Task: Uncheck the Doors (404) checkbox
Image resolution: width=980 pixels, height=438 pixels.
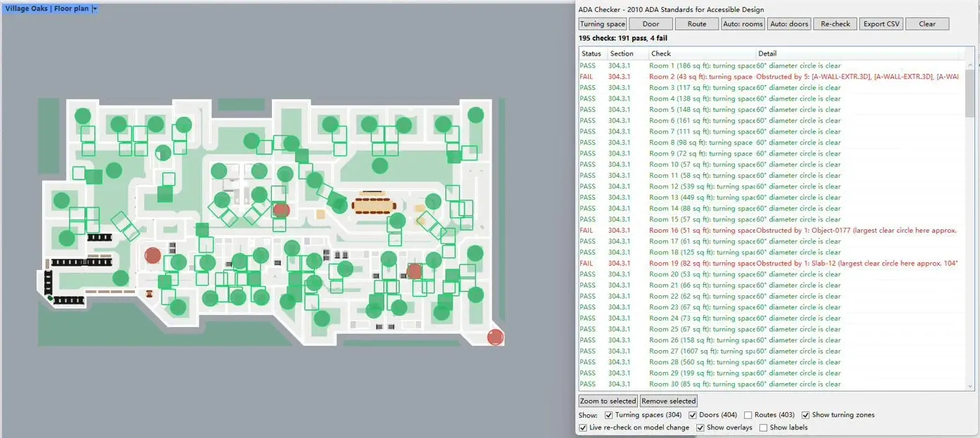Action: pos(693,415)
